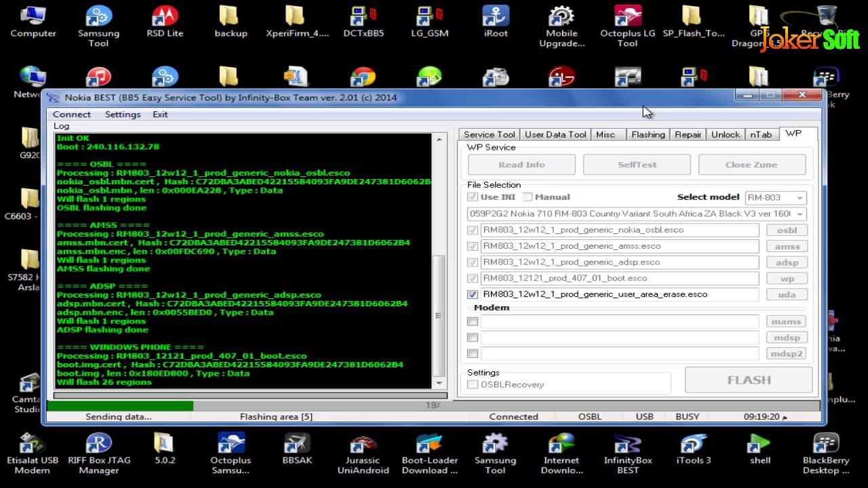Click the Read Info button

coord(521,165)
